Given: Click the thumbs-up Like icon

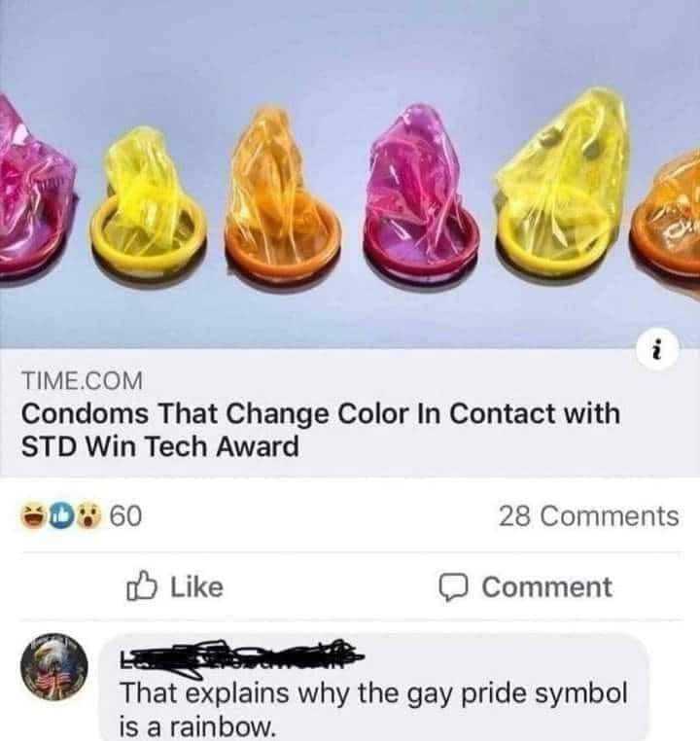Looking at the screenshot, I should click(x=141, y=586).
